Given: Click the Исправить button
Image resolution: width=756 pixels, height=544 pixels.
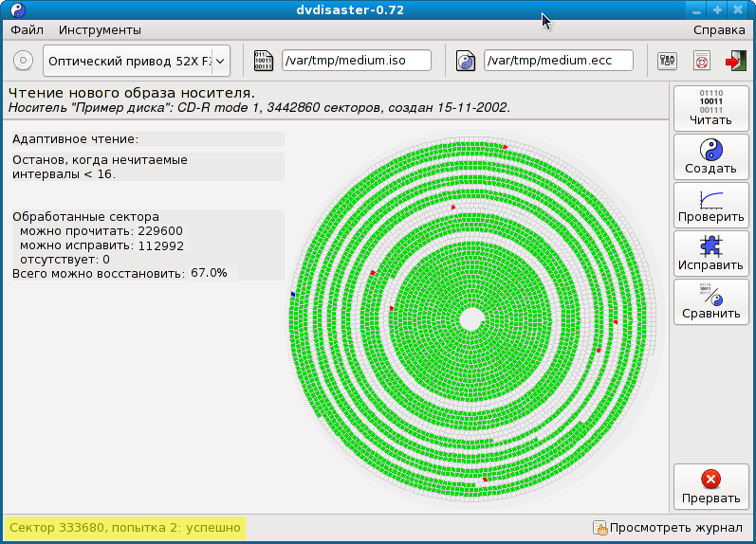Looking at the screenshot, I should point(711,253).
